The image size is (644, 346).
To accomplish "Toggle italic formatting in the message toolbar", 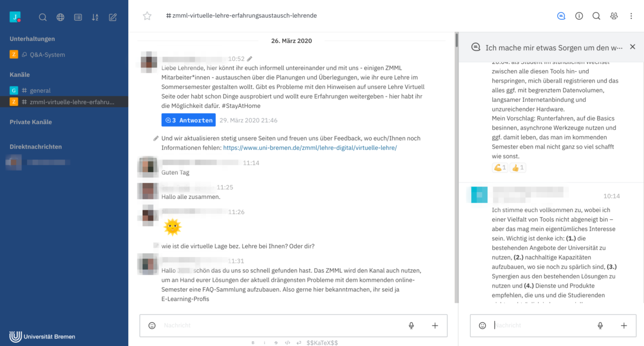I will click(265, 342).
